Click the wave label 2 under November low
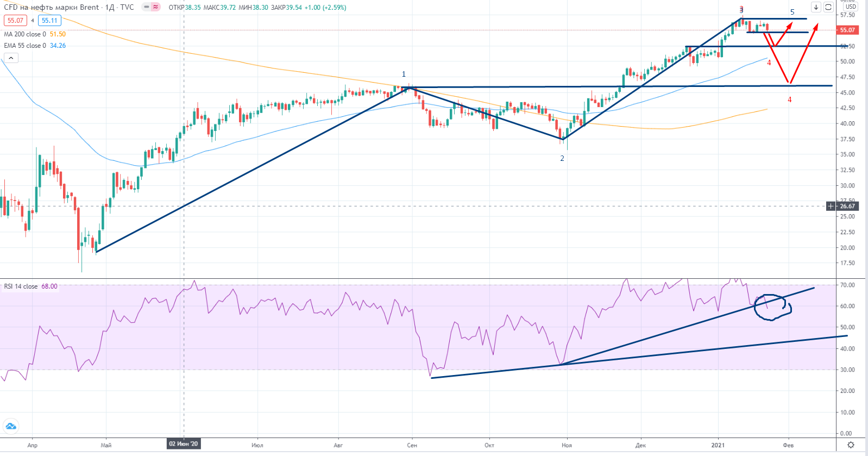The width and height of the screenshot is (868, 456). pos(562,158)
